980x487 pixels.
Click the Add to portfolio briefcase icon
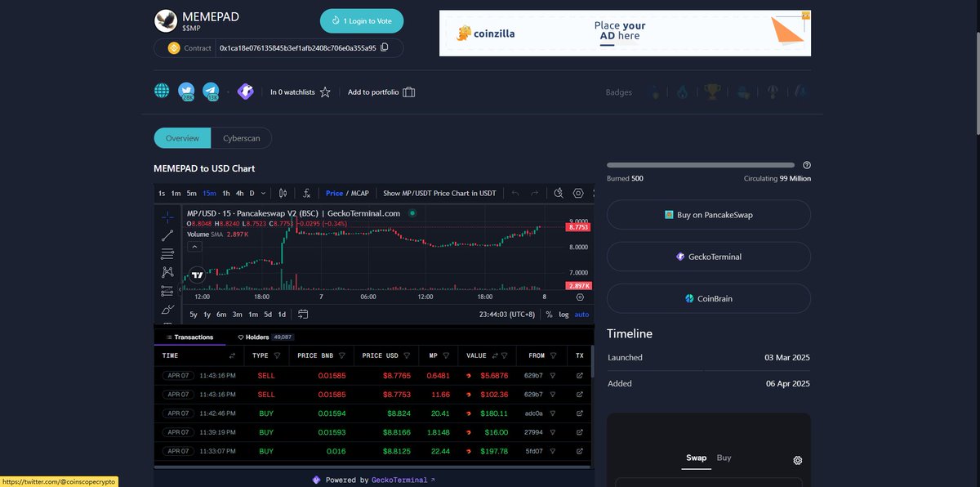point(409,92)
